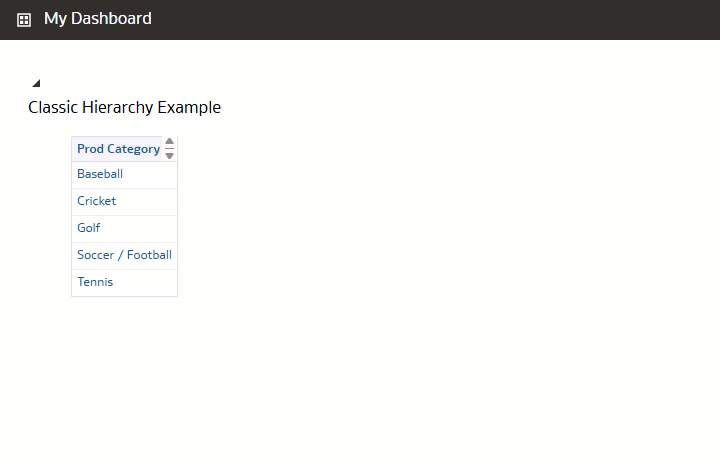Click the word Hierarchy in the section title
Screen dimensions: 720x462
(x=118, y=107)
